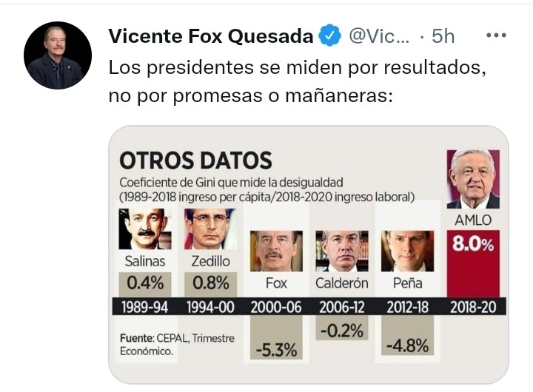Click the tweet text about presidentes and mañaneras
Viewport: 533px width, 392px height.
click(297, 81)
